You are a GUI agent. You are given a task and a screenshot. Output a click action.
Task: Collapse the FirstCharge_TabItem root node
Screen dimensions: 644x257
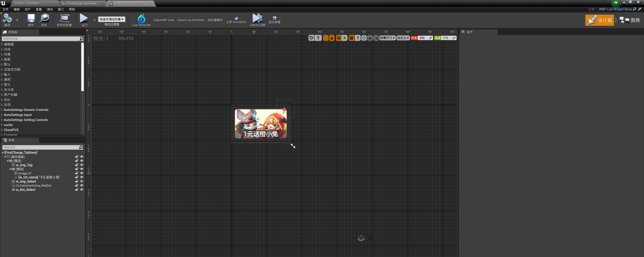[x=3, y=153]
